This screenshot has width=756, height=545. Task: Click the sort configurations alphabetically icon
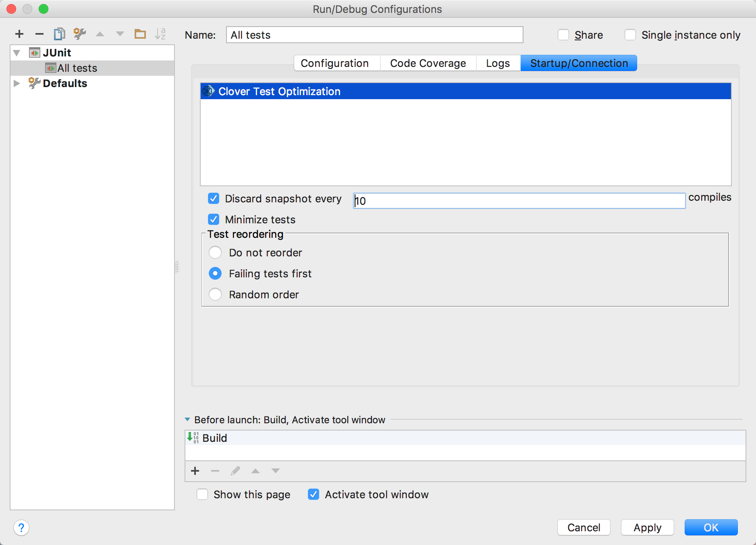click(x=160, y=34)
